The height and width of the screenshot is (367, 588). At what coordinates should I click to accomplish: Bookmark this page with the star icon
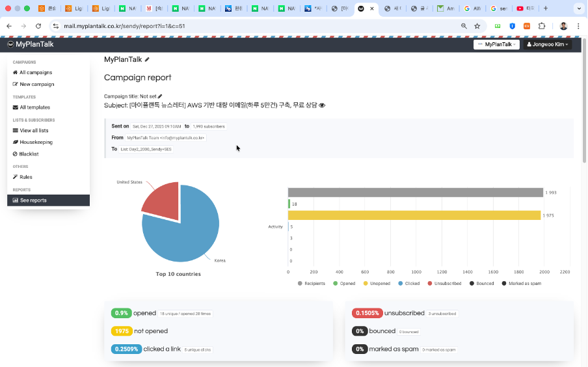(x=477, y=26)
